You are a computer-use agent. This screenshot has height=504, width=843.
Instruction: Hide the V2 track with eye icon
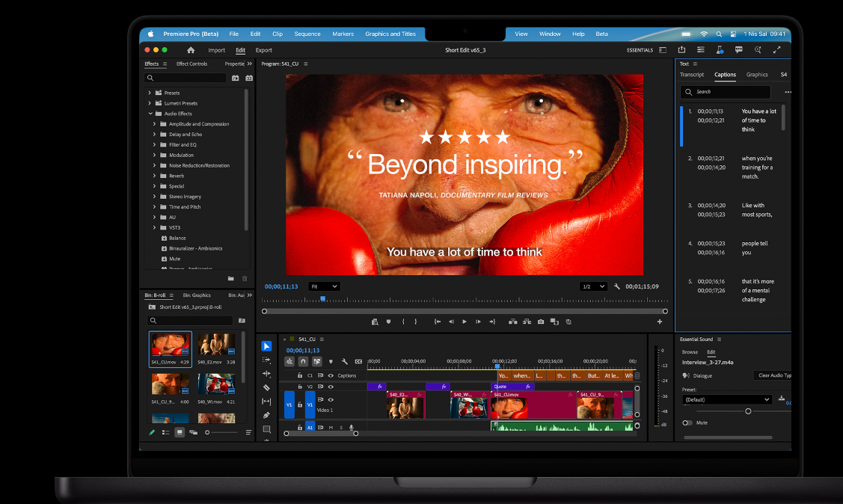tap(331, 387)
